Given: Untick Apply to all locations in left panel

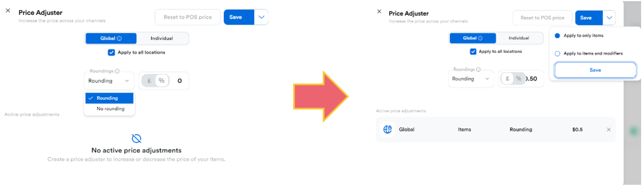Looking at the screenshot, I should (111, 52).
